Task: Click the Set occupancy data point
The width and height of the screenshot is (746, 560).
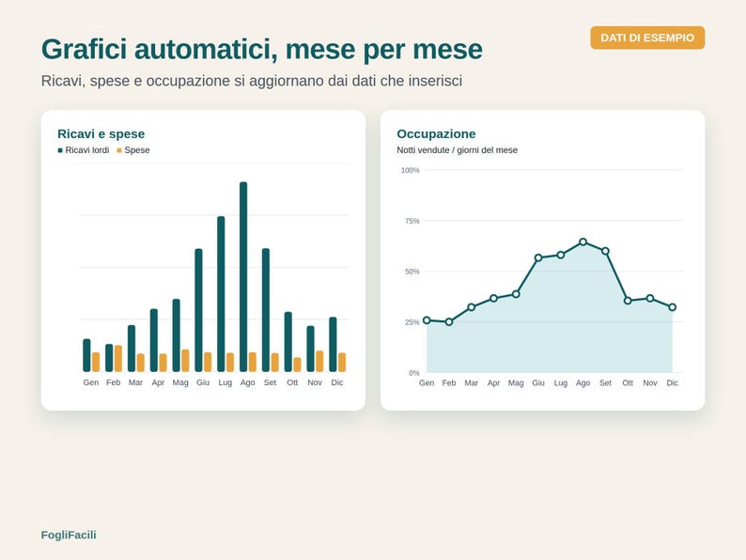Action: (605, 251)
